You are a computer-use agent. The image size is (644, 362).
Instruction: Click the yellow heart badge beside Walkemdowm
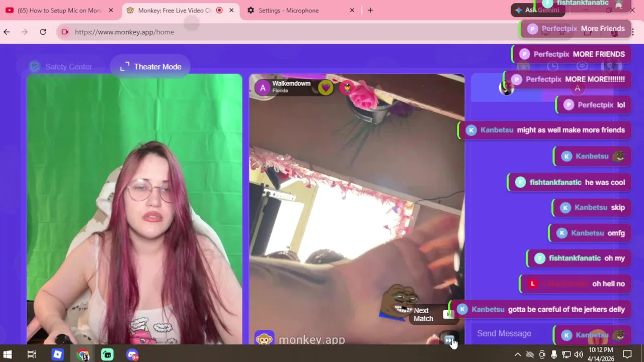326,88
